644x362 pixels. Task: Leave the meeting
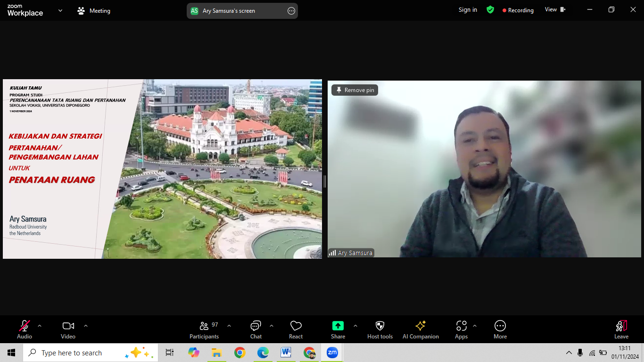(621, 329)
